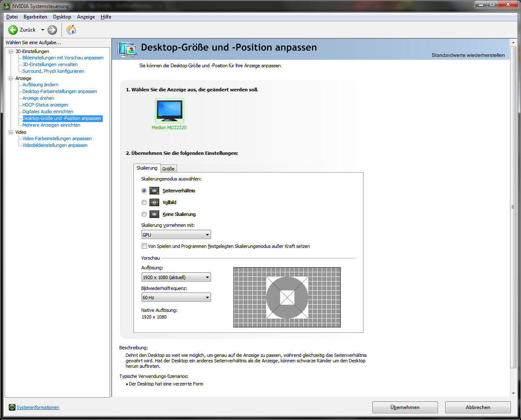Click the Native Auflösung 1920 x 1080 value
Image resolution: width=521 pixels, height=420 pixels.
tap(154, 317)
